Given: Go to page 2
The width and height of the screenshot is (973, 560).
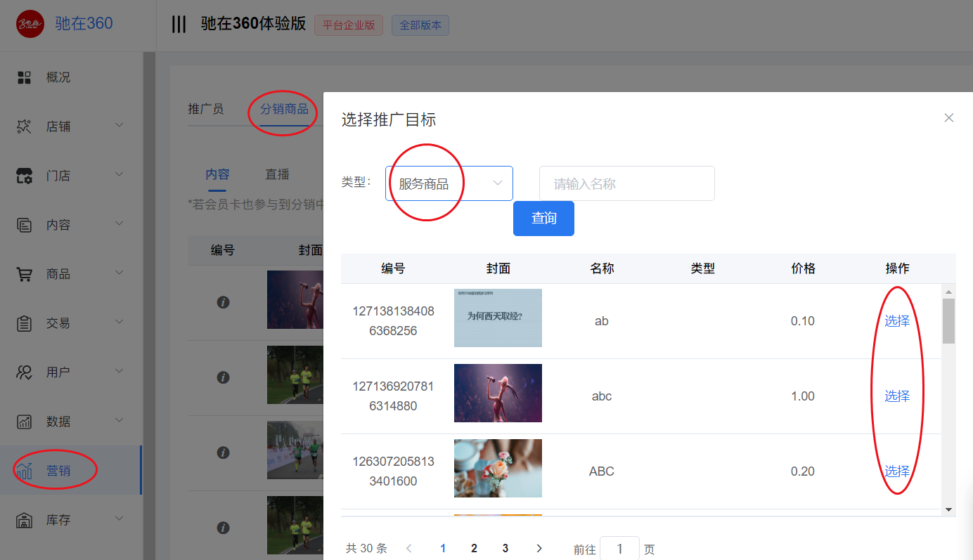Looking at the screenshot, I should [x=474, y=548].
